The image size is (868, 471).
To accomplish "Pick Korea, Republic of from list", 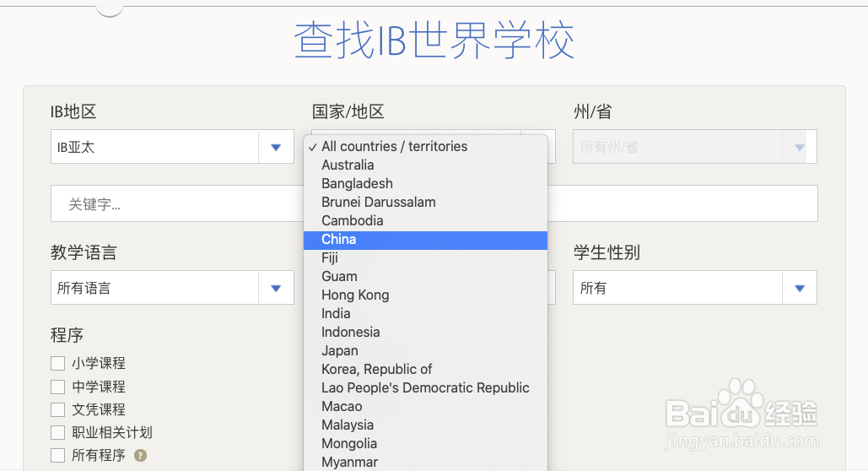I will point(425,369).
